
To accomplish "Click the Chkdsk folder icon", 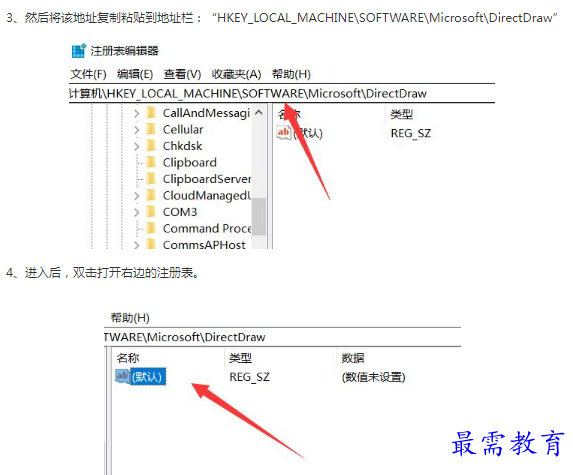I will pos(151,146).
